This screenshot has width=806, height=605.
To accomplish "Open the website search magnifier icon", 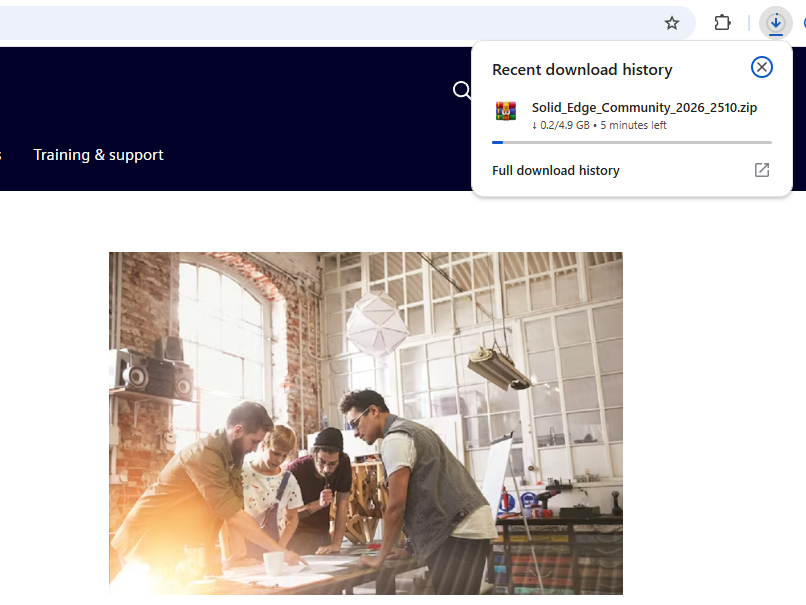I will (461, 91).
